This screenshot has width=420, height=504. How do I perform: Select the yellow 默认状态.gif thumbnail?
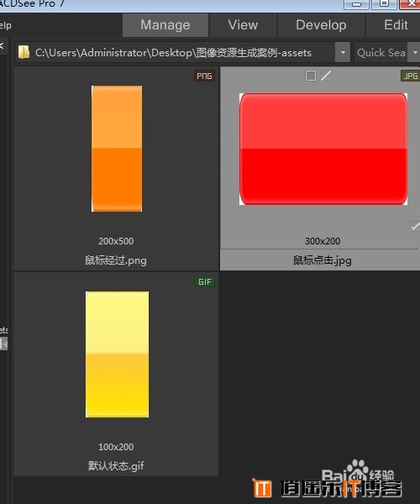[117, 354]
